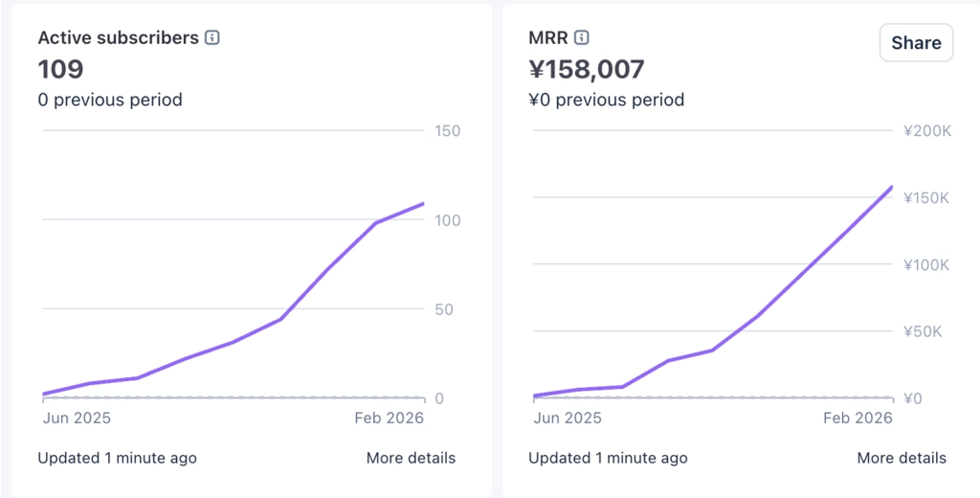Viewport: 980px width, 498px height.
Task: Open More details for Active subscribers
Action: (x=411, y=458)
